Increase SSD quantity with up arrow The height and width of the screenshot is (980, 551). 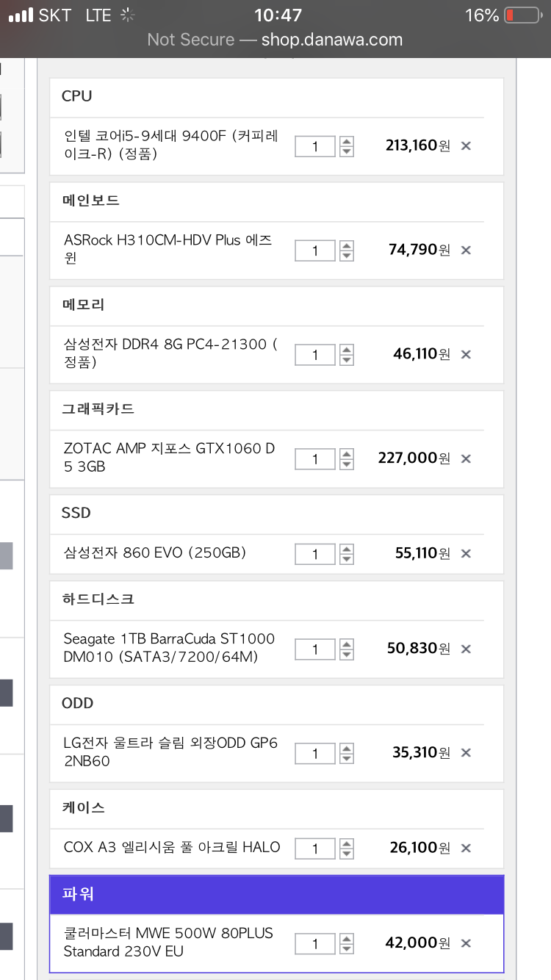[347, 548]
